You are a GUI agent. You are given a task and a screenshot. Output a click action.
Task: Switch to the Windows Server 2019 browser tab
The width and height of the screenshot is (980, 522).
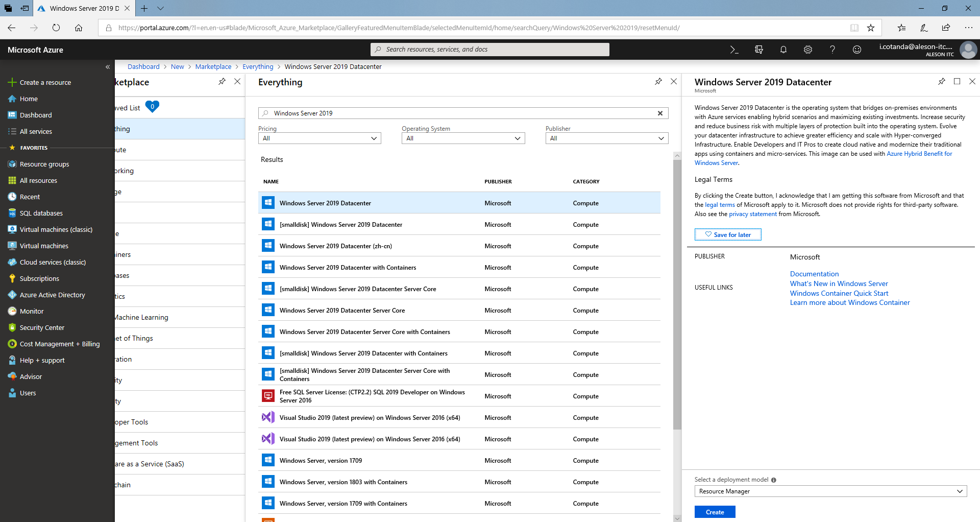[82, 8]
